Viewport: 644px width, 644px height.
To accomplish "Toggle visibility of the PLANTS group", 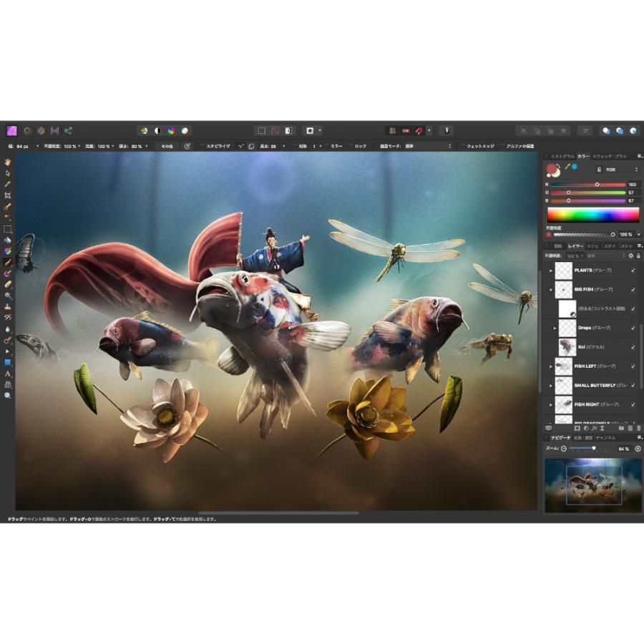I will (x=633, y=270).
